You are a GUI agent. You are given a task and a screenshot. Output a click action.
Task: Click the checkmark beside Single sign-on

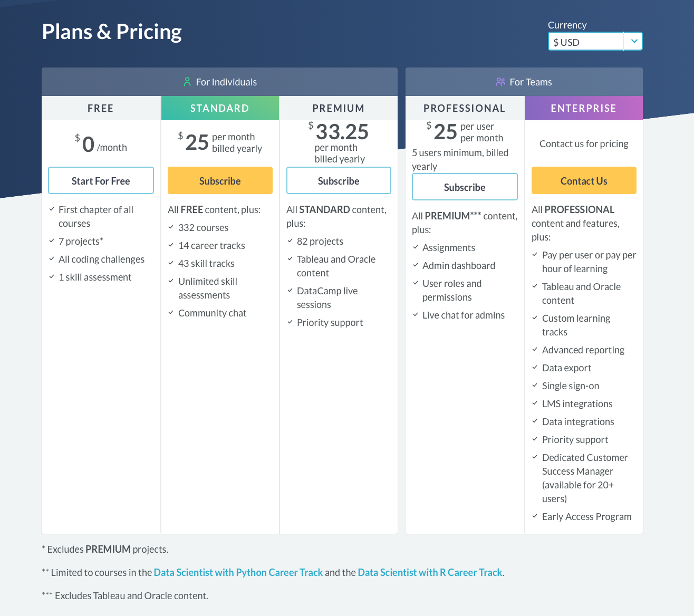tap(535, 386)
